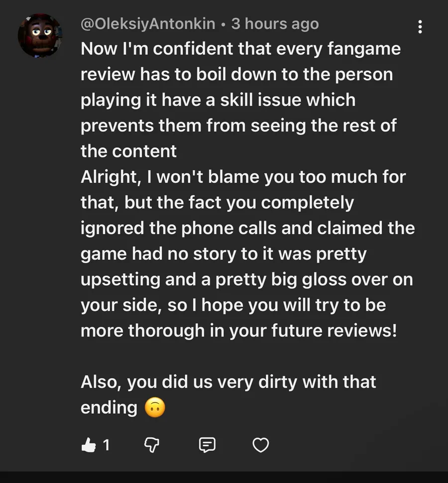Click the "Also, you did us very dirty" line
Screen dimensions: 448x483
click(x=228, y=382)
